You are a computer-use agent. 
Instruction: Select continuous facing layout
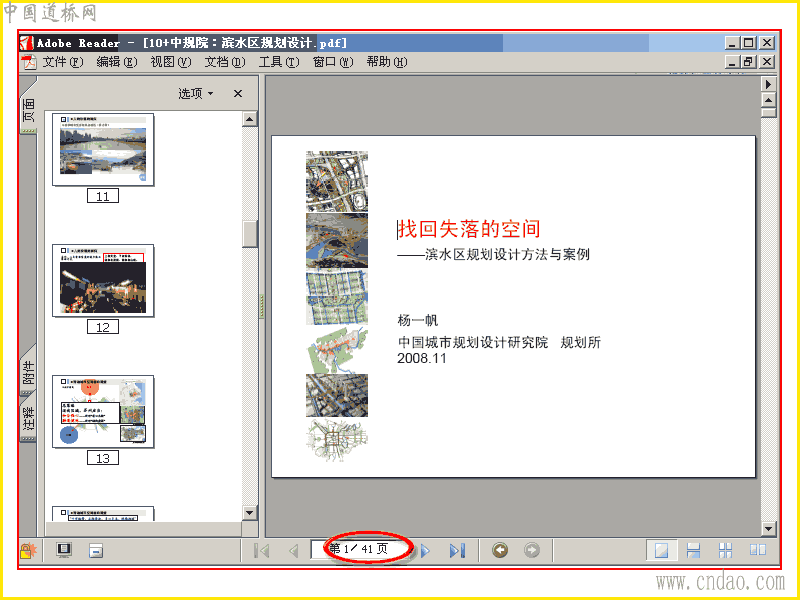pyautogui.click(x=725, y=550)
